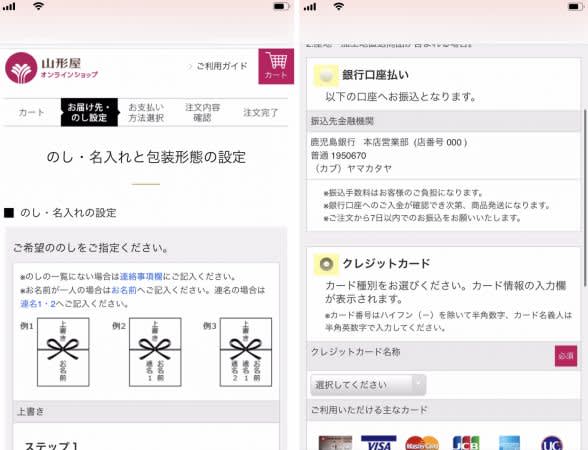The image size is (588, 450).
Task: Click the wifi icon in left status bar
Action: coord(38,6)
